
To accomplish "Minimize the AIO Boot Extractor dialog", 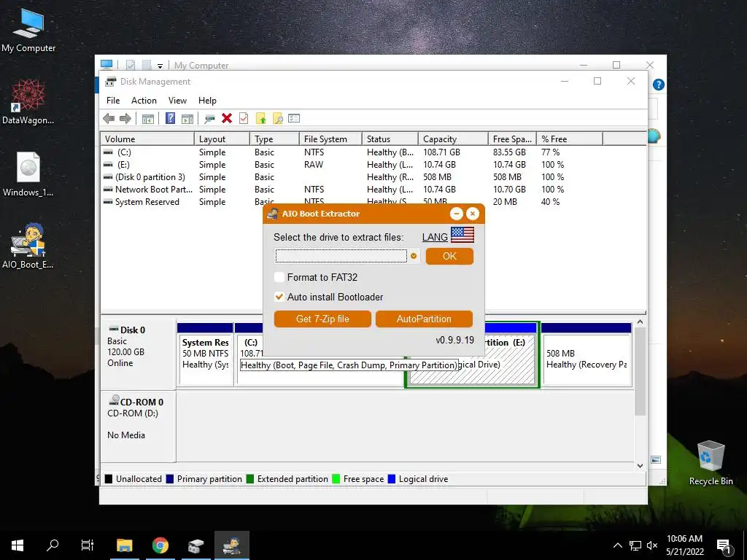I will point(457,214).
